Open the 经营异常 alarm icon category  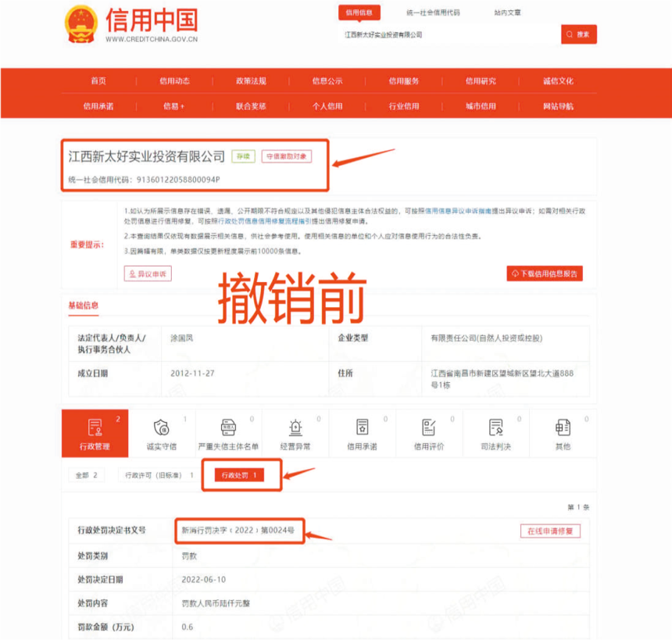295,433
